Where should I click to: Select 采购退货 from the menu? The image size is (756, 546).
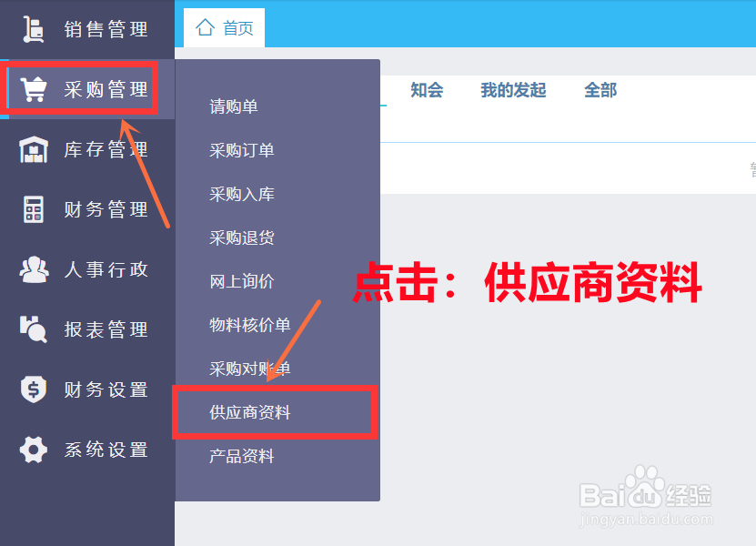click(237, 238)
